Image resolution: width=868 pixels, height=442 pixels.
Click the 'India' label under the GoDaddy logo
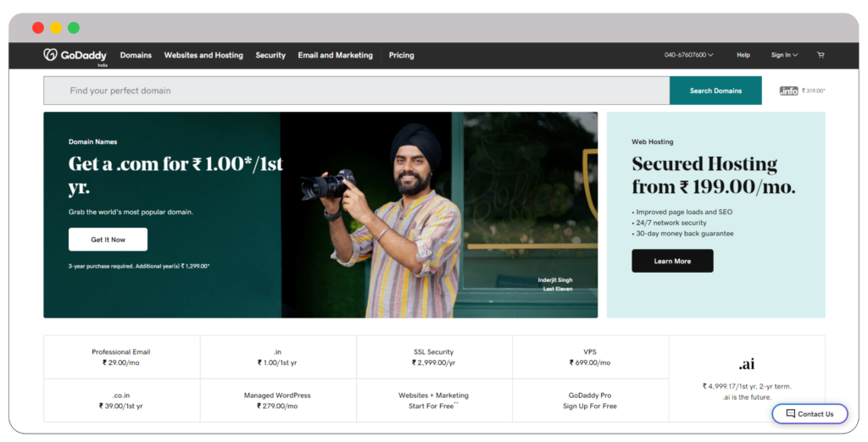click(103, 65)
